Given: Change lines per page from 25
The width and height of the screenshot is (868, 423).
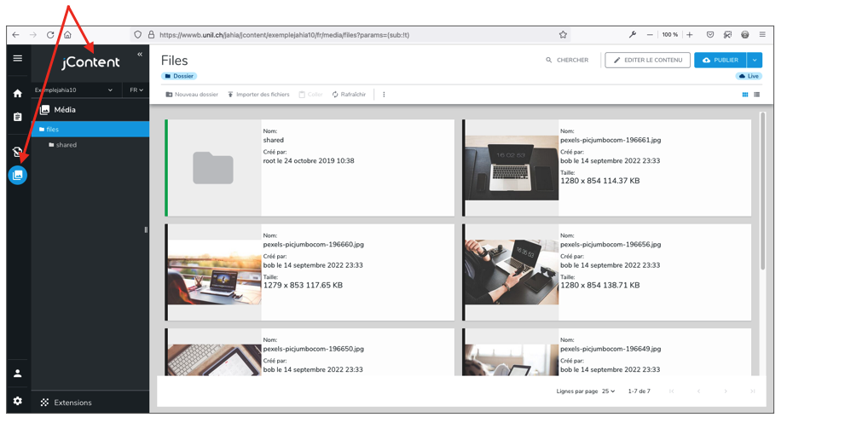Looking at the screenshot, I should tap(608, 391).
